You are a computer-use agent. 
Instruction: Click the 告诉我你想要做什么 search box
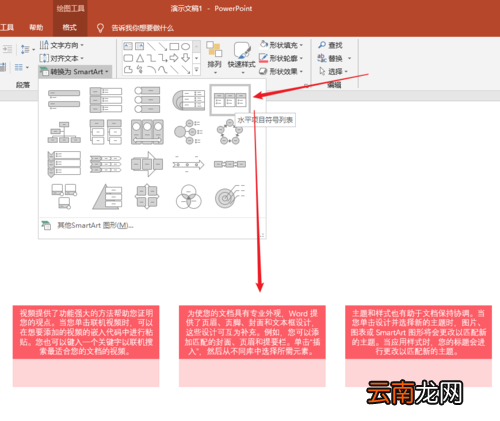(142, 28)
